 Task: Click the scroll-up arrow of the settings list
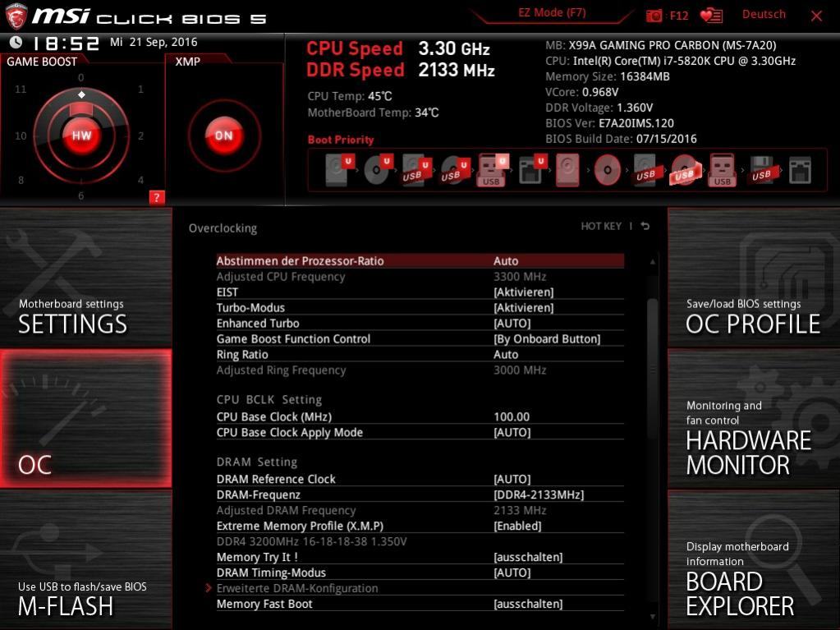click(x=653, y=262)
